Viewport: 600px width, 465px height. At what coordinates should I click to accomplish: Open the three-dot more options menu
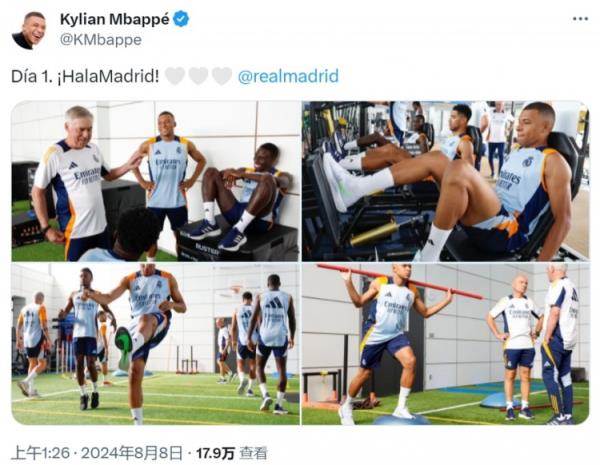580,19
